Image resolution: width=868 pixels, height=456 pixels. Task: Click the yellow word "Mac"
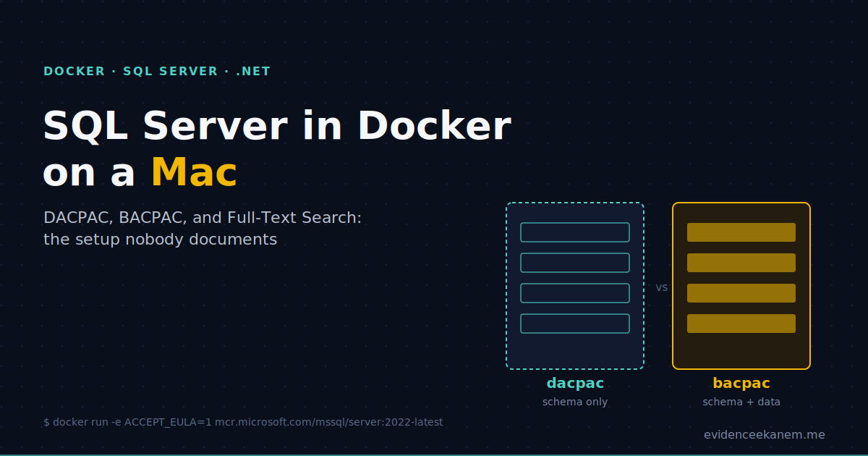194,173
